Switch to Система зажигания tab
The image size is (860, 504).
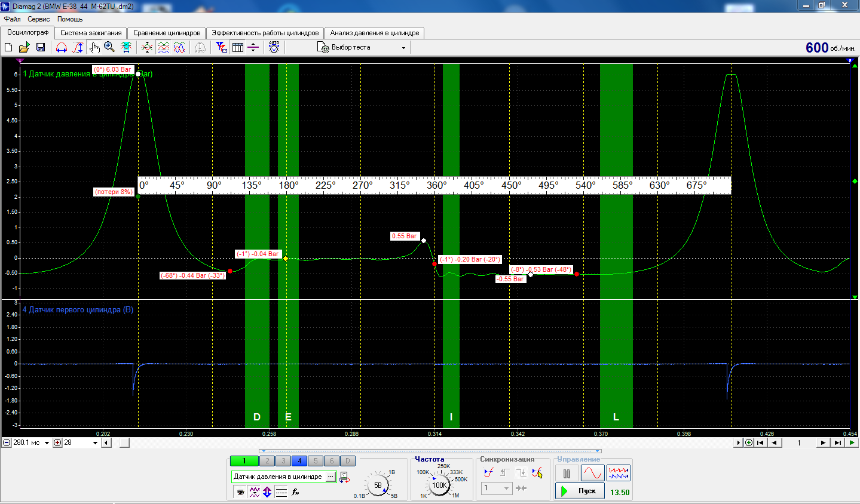pyautogui.click(x=91, y=33)
